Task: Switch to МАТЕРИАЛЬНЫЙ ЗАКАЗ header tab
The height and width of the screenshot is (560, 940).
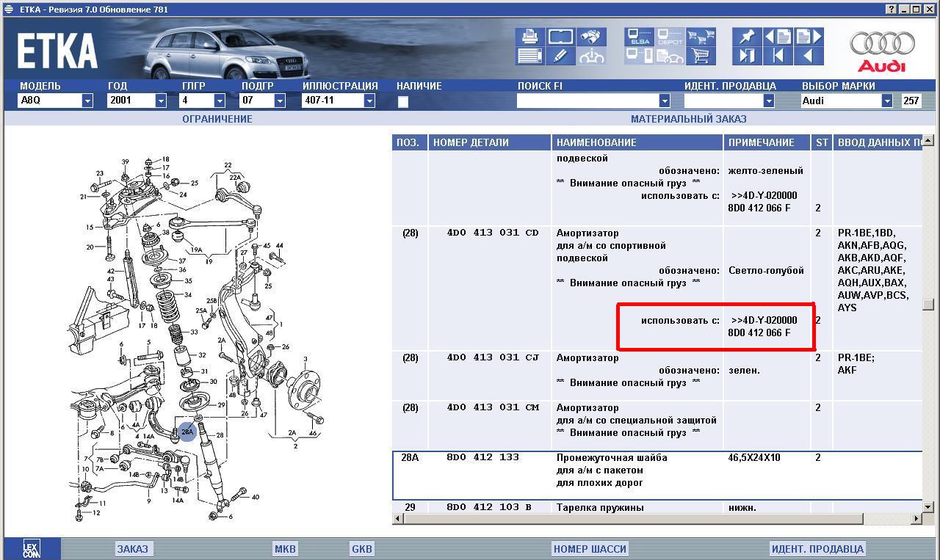Action: click(688, 119)
